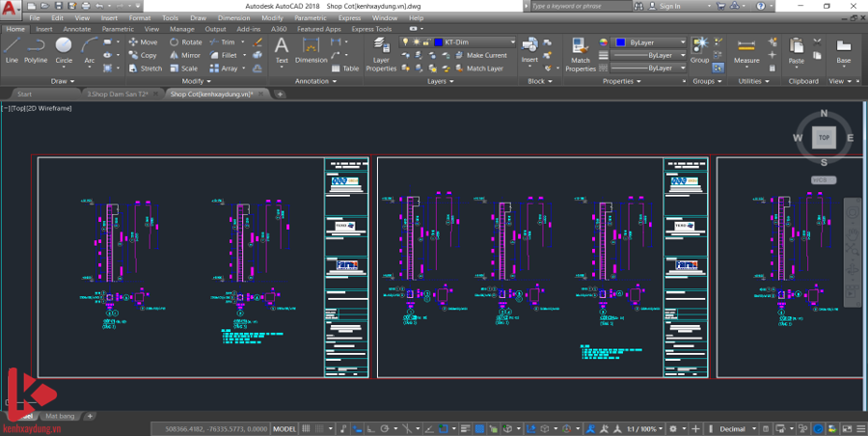Switch to the Annotate ribbon tab
Image resolution: width=868 pixels, height=436 pixels.
click(77, 29)
